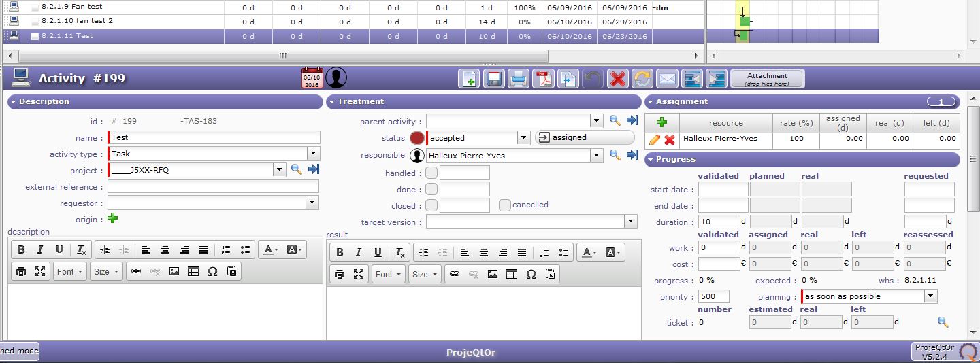Copy the activity with the copy icon
Image resolution: width=980 pixels, height=363 pixels.
click(x=568, y=79)
